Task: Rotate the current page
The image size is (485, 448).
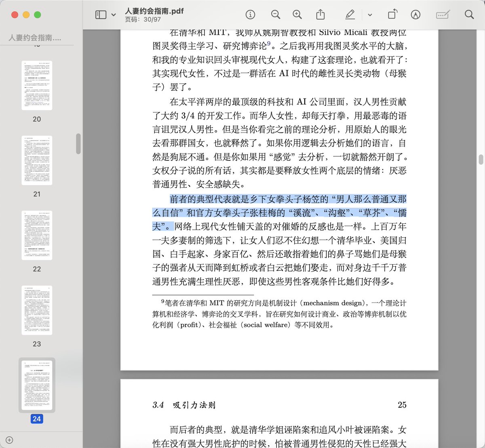Action: (392, 14)
